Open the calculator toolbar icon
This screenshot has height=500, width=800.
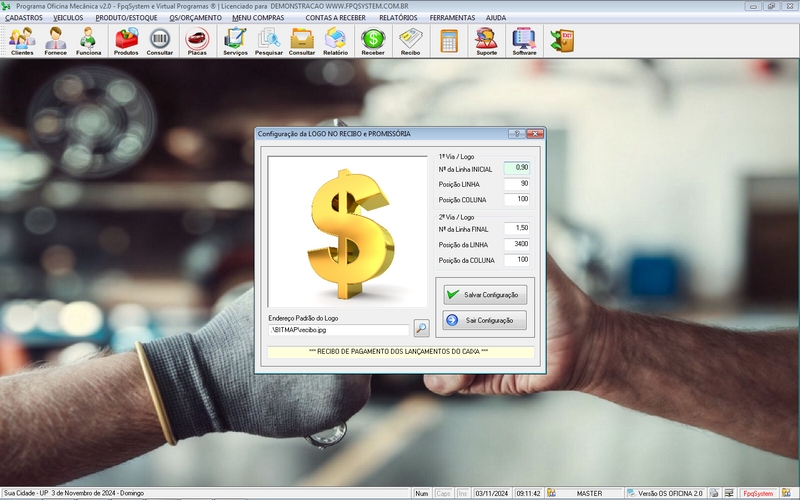449,41
